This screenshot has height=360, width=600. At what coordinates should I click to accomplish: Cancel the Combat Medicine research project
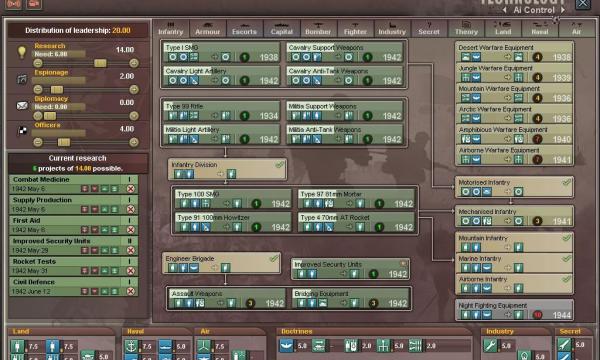[x=130, y=189]
